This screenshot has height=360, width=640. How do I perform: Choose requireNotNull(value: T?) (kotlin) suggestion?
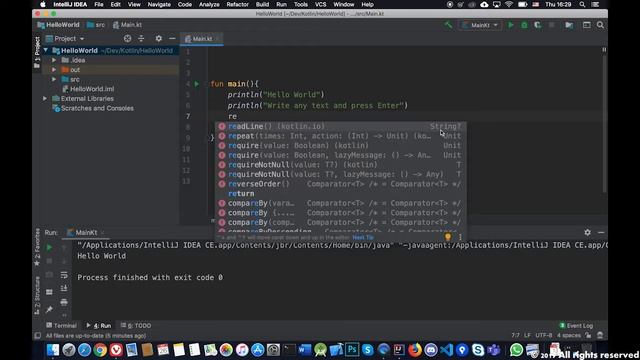tap(340, 165)
